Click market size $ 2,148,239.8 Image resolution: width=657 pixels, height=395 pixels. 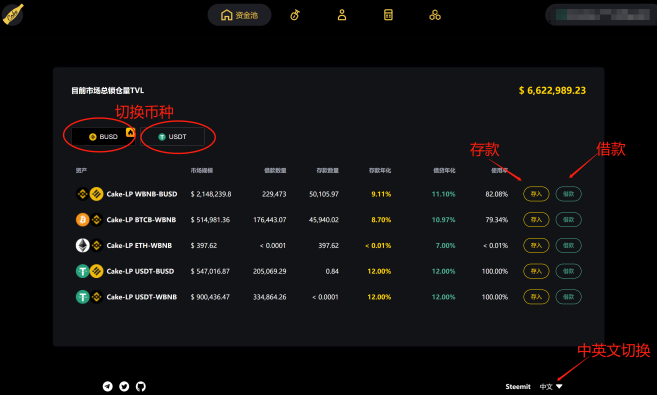click(211, 194)
